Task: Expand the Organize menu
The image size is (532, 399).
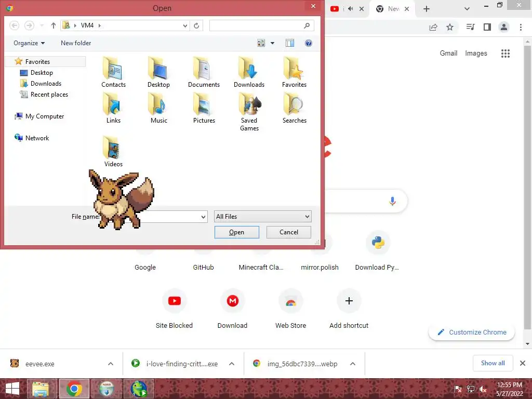Action: click(29, 43)
